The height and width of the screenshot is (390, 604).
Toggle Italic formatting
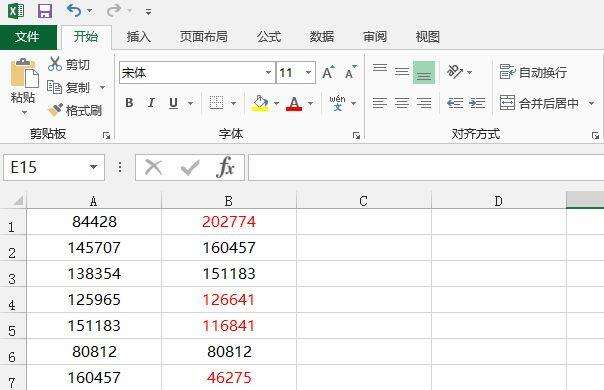coord(151,103)
